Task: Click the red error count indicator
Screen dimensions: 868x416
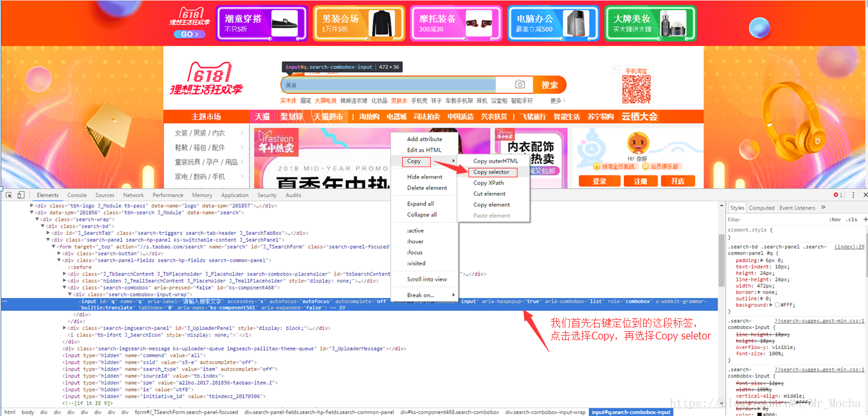Action: pyautogui.click(x=837, y=195)
